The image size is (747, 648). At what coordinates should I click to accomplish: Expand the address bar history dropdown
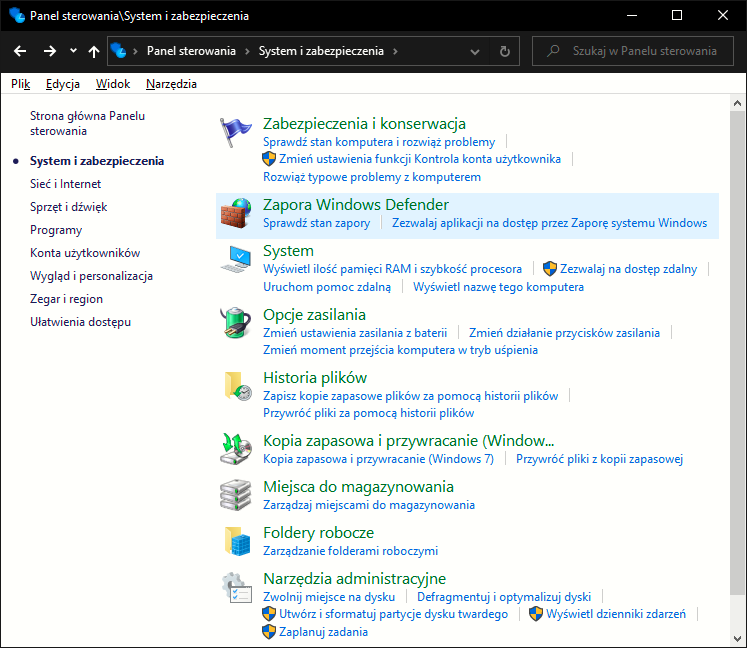coord(474,51)
